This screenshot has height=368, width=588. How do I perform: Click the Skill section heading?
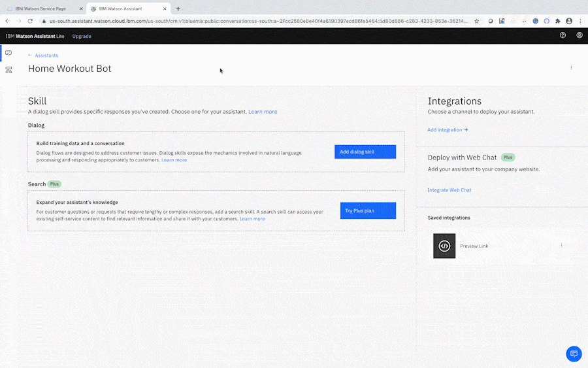point(37,101)
